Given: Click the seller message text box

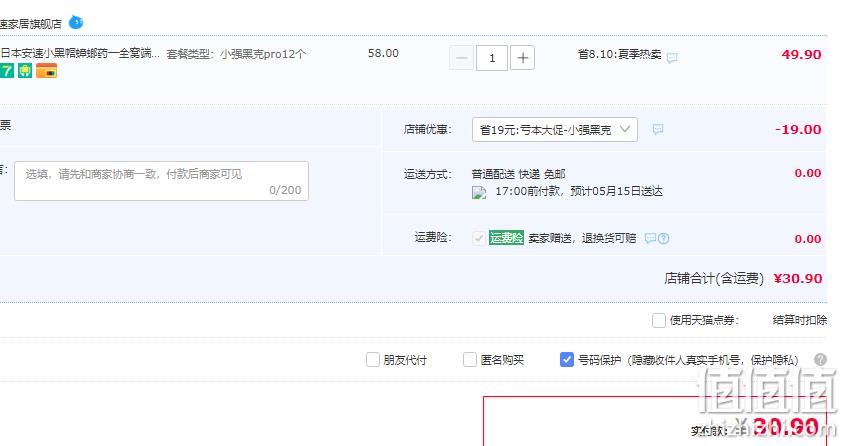Looking at the screenshot, I should point(161,181).
